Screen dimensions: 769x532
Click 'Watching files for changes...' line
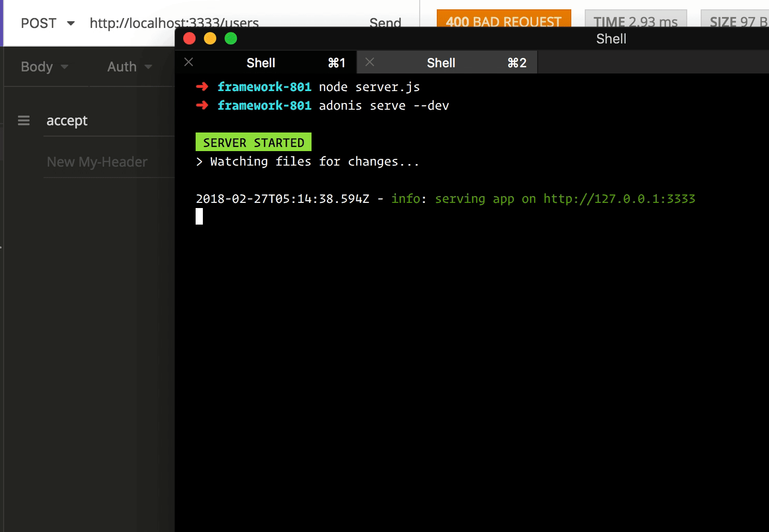pyautogui.click(x=307, y=161)
